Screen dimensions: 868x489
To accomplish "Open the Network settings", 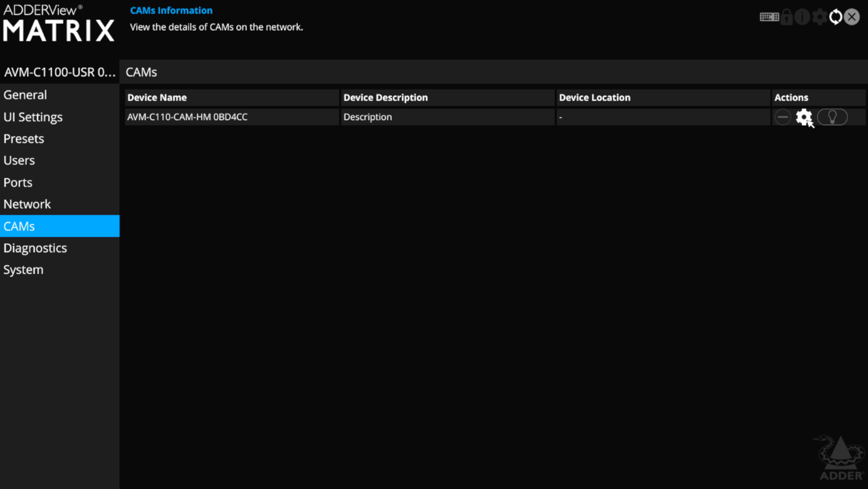I will 60,204.
